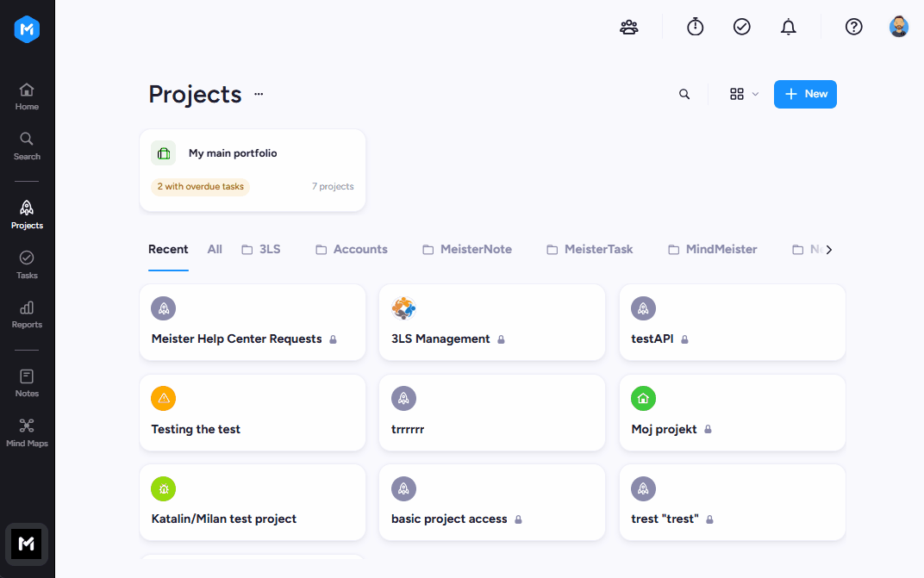
Task: Click the 2 with overdue tasks badge
Action: pos(200,187)
